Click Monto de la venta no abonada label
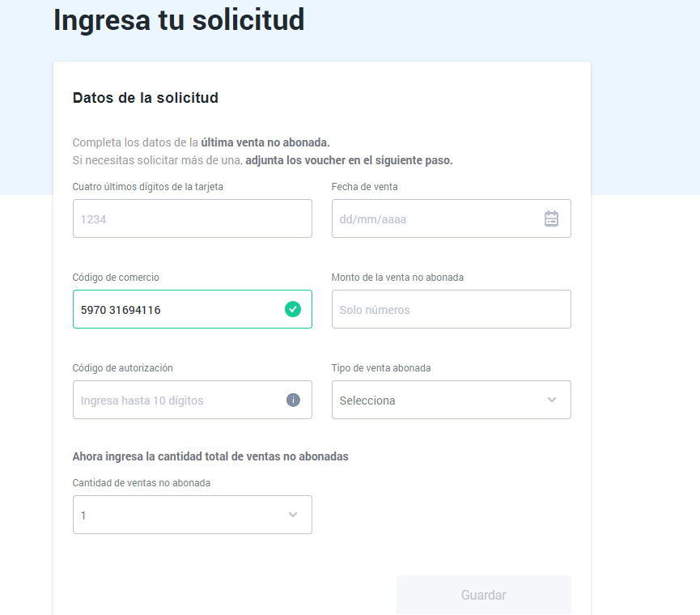 (397, 277)
